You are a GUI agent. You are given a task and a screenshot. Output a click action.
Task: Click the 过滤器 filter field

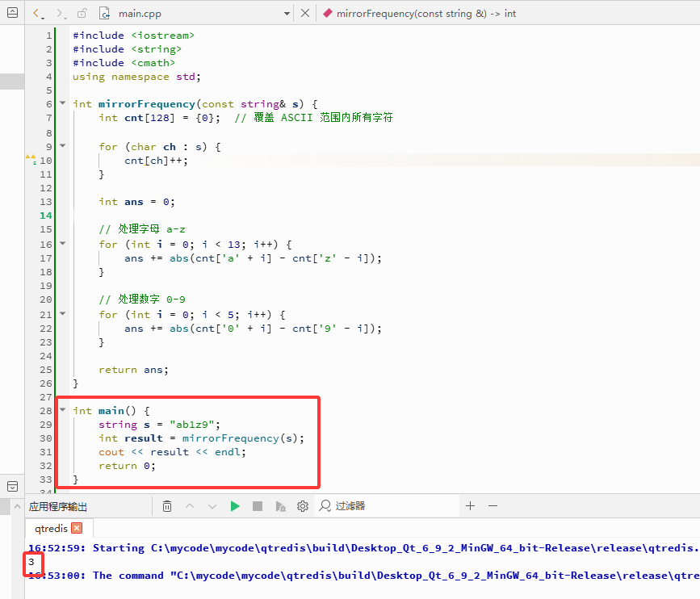[x=387, y=506]
